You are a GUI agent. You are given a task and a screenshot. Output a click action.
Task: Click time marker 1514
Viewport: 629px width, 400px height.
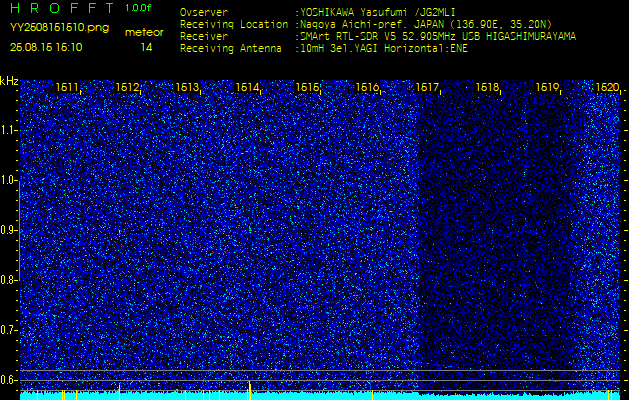point(247,87)
